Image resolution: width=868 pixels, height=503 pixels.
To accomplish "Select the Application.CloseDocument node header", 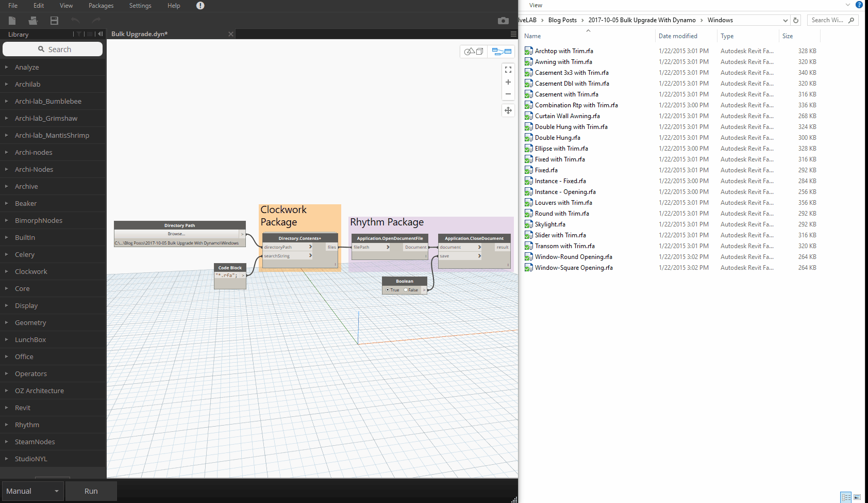I will (474, 238).
